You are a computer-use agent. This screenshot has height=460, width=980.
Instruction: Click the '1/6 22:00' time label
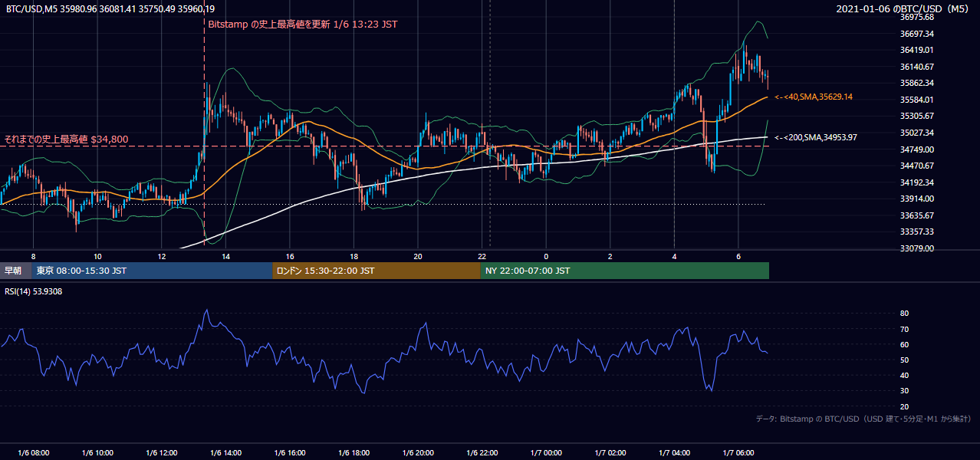click(x=482, y=453)
